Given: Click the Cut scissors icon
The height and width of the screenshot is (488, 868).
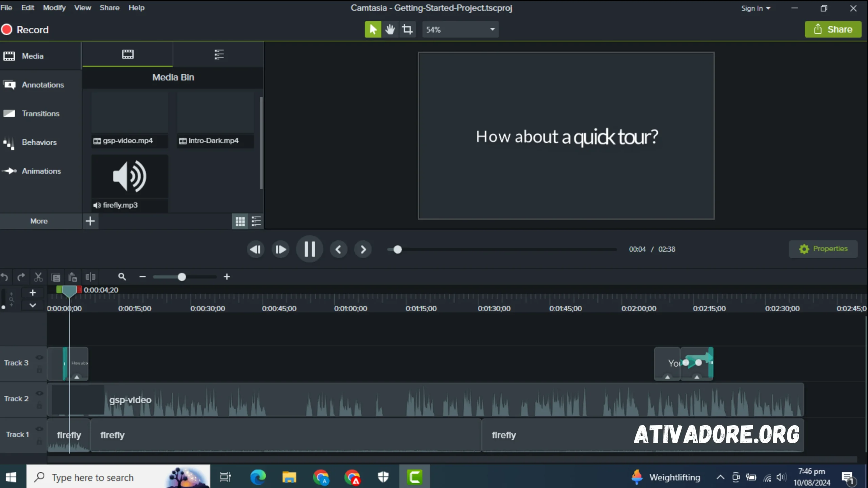Looking at the screenshot, I should click(38, 277).
